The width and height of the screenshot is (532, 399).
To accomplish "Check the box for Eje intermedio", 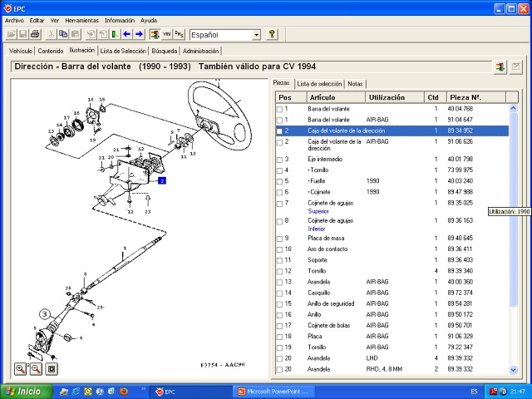I will (x=279, y=160).
